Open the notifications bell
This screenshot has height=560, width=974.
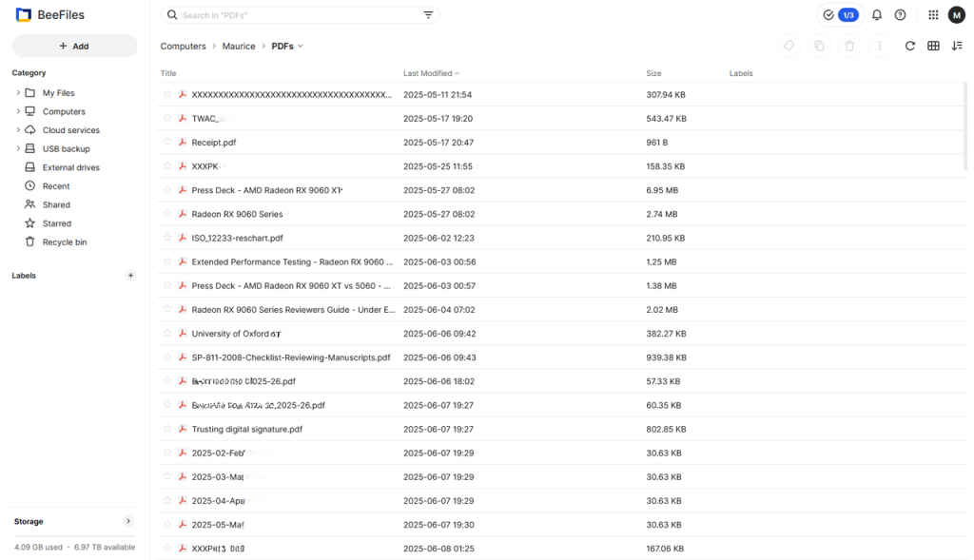874,14
